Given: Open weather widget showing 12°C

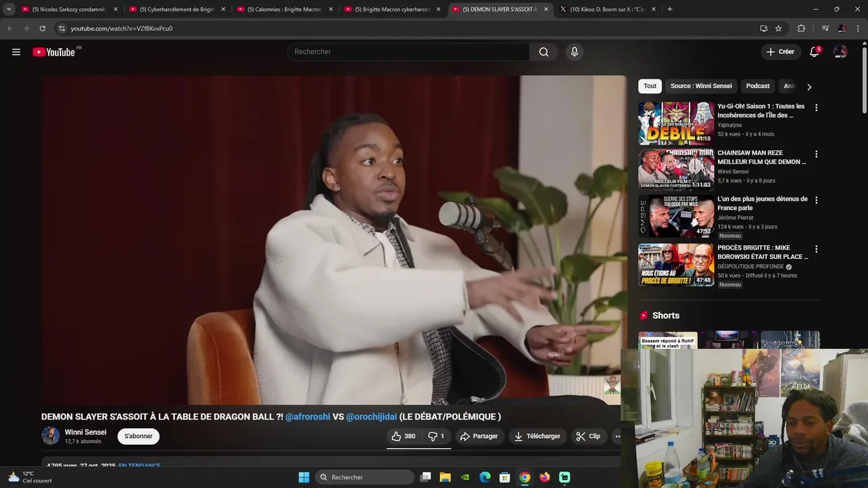Looking at the screenshot, I should 30,477.
